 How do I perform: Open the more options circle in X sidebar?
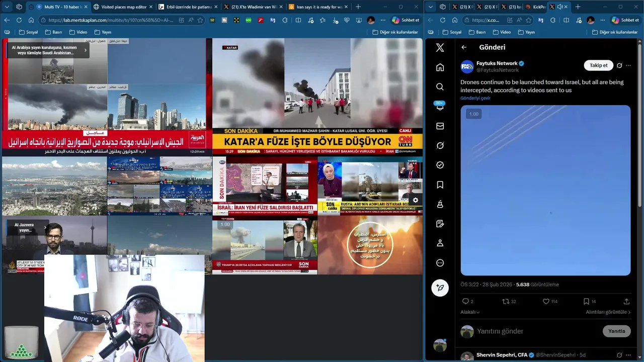click(x=440, y=263)
